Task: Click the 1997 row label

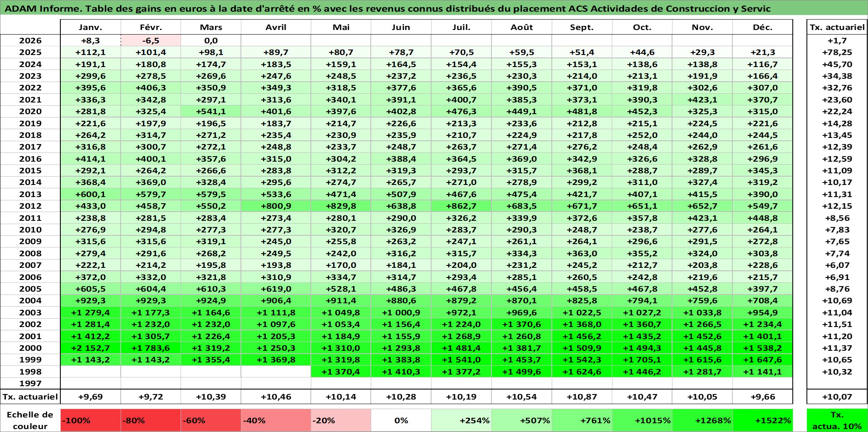Action: coord(30,383)
